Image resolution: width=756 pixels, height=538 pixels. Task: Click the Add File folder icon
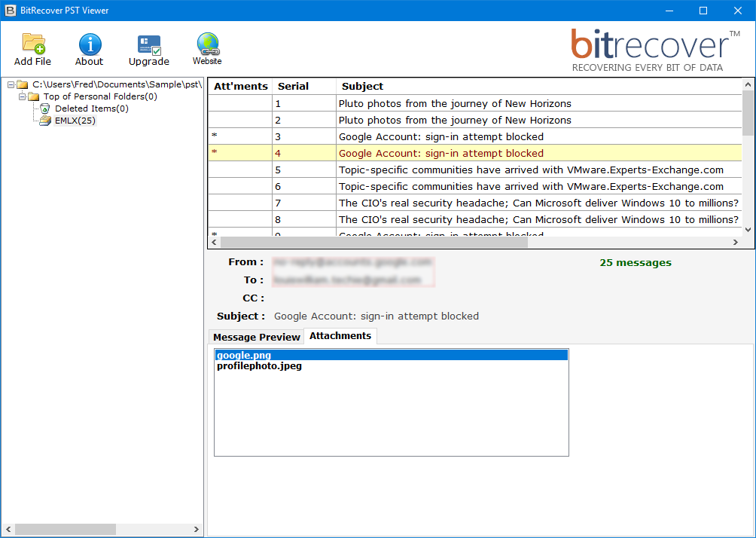(33, 44)
